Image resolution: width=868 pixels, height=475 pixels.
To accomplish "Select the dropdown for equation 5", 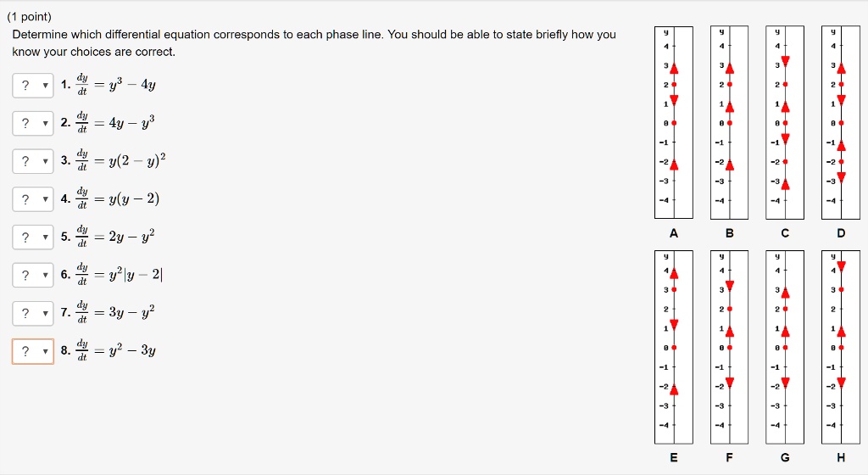I will point(33,237).
